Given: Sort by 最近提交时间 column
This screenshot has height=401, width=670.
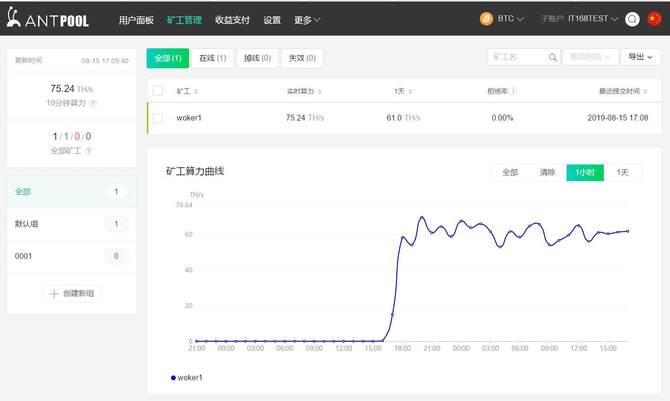Looking at the screenshot, I should pyautogui.click(x=645, y=91).
